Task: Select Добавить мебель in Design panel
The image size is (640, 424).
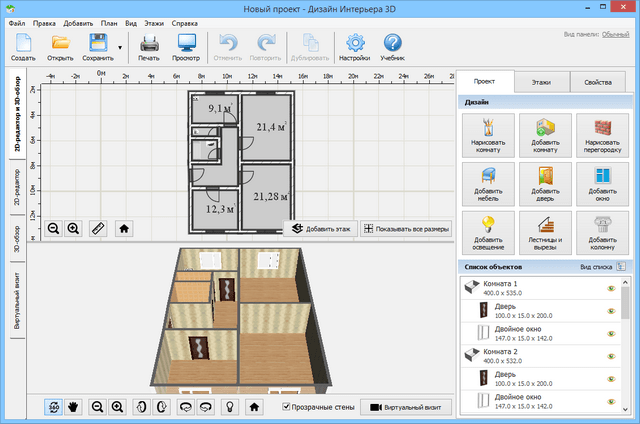Action: (489, 184)
